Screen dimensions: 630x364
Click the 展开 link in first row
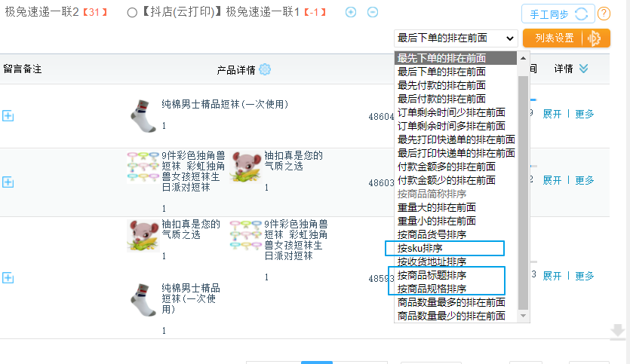pyautogui.click(x=552, y=114)
